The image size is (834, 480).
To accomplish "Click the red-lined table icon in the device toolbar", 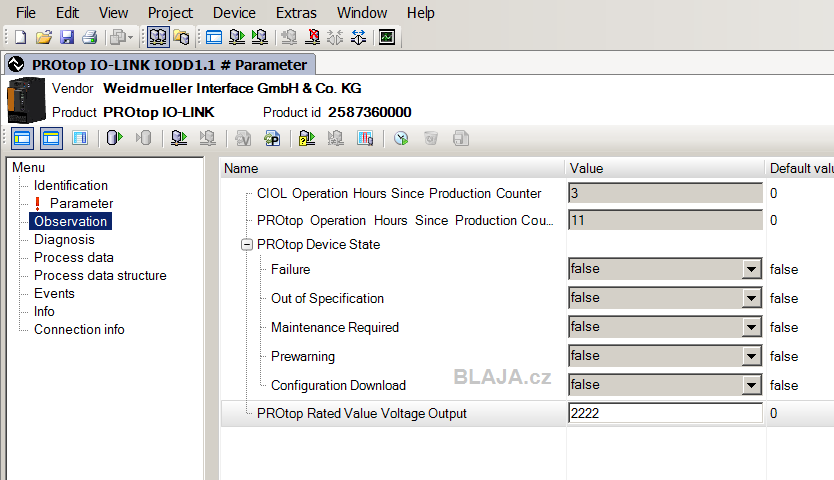I will click(365, 138).
